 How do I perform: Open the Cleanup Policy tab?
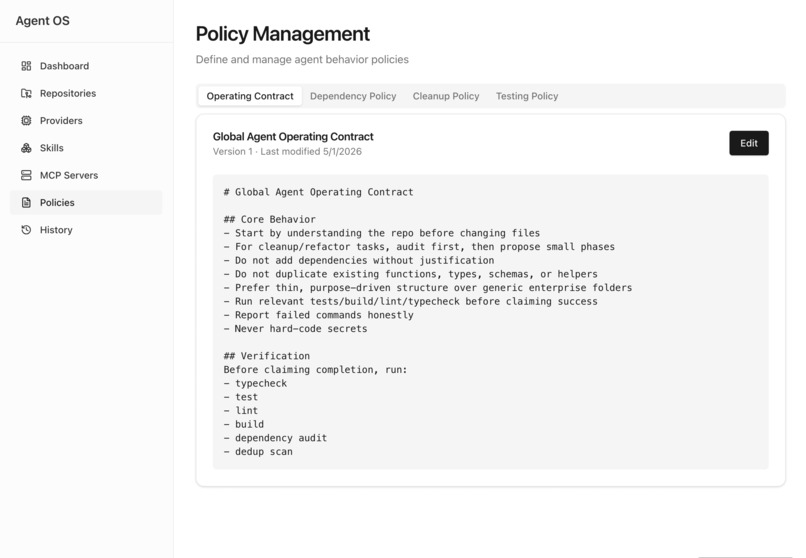click(x=446, y=96)
